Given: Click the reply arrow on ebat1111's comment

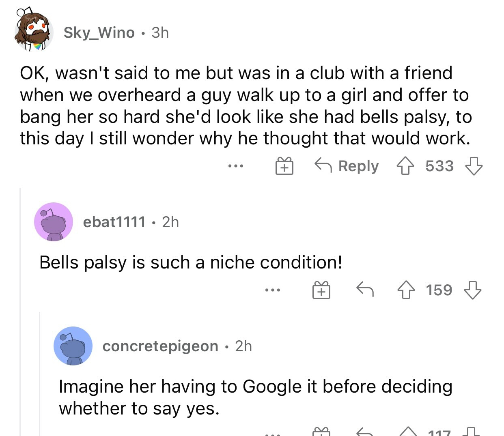Looking at the screenshot, I should click(x=365, y=289).
